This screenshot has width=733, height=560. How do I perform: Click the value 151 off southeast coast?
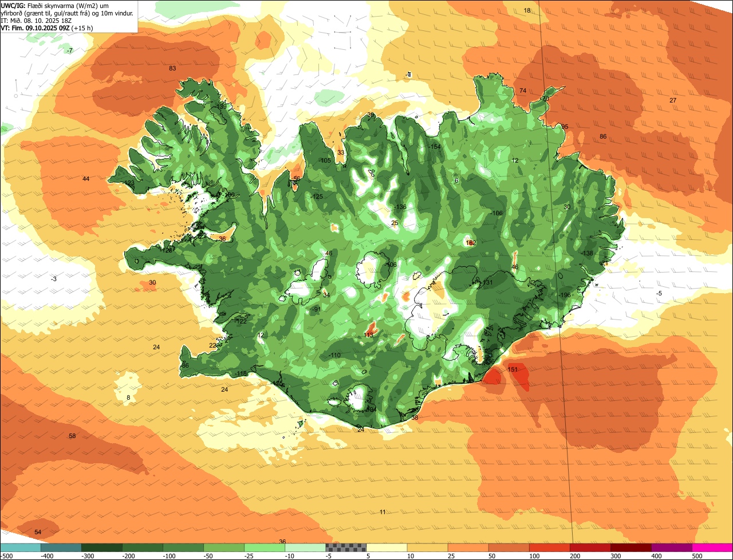click(x=513, y=370)
